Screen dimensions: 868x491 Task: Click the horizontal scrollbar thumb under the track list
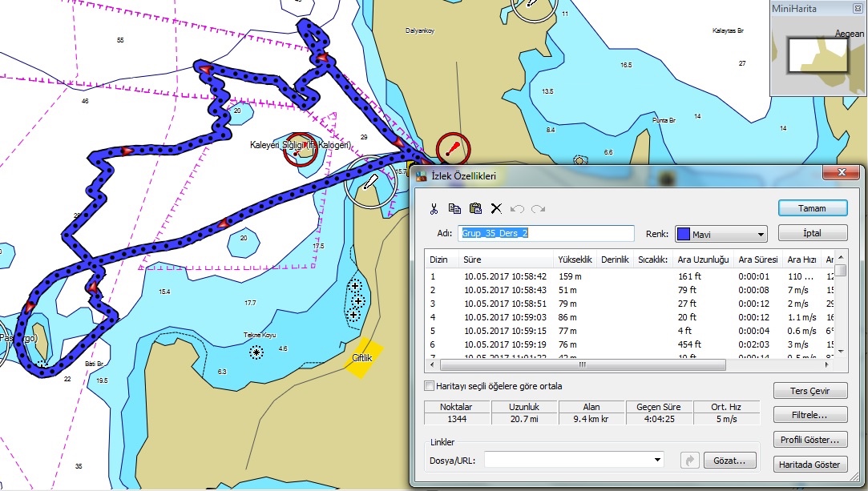click(583, 365)
